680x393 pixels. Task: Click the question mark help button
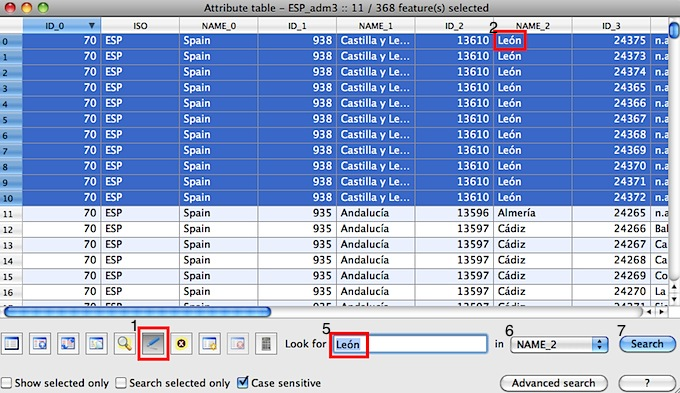tap(647, 383)
